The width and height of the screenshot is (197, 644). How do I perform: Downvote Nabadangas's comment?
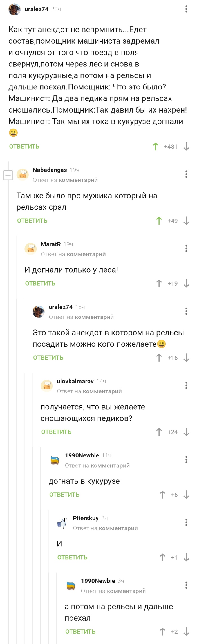pos(186,221)
